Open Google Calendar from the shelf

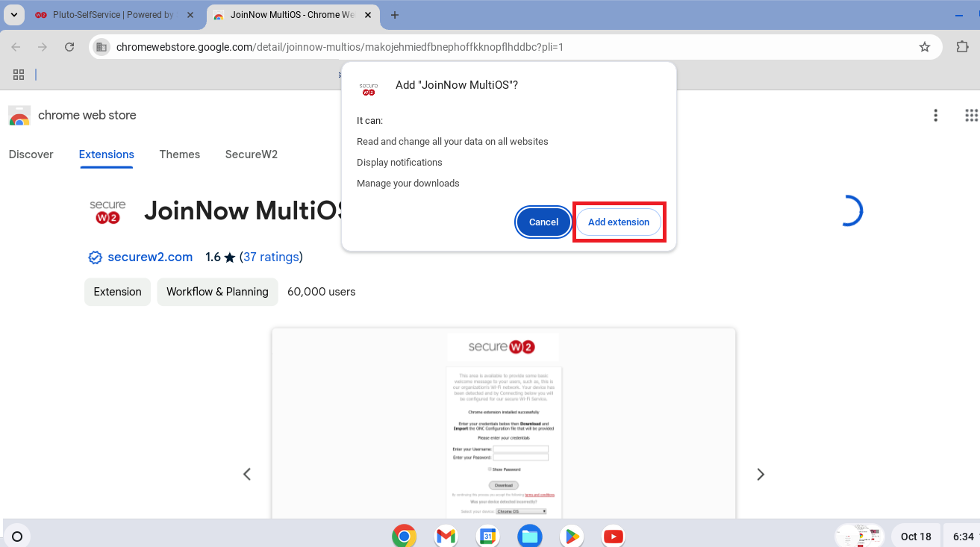click(487, 536)
